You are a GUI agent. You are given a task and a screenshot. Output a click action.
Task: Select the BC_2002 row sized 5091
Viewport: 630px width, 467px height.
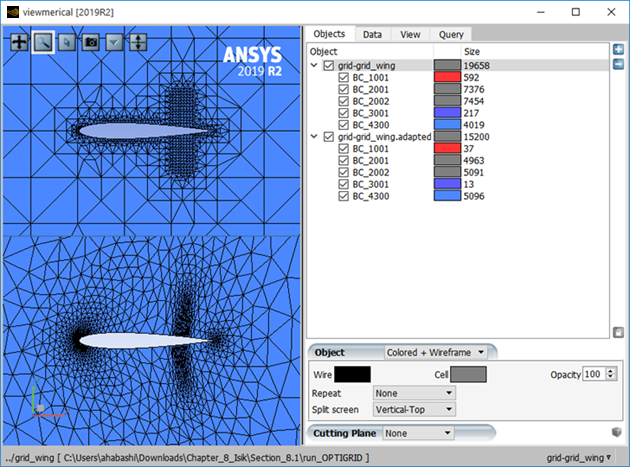[370, 172]
